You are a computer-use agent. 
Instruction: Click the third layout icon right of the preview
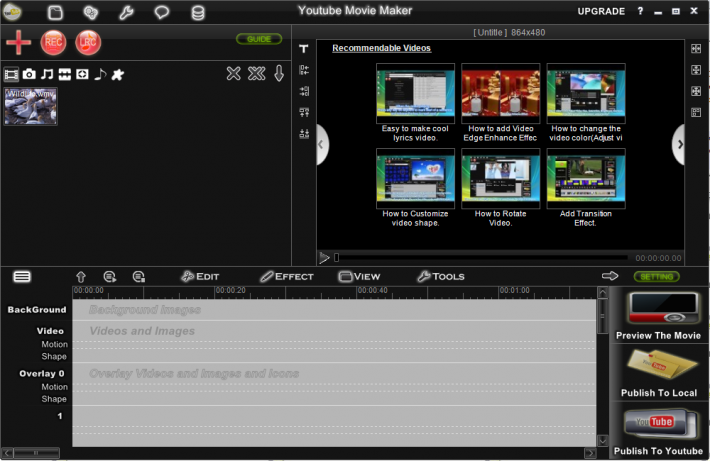(x=696, y=91)
